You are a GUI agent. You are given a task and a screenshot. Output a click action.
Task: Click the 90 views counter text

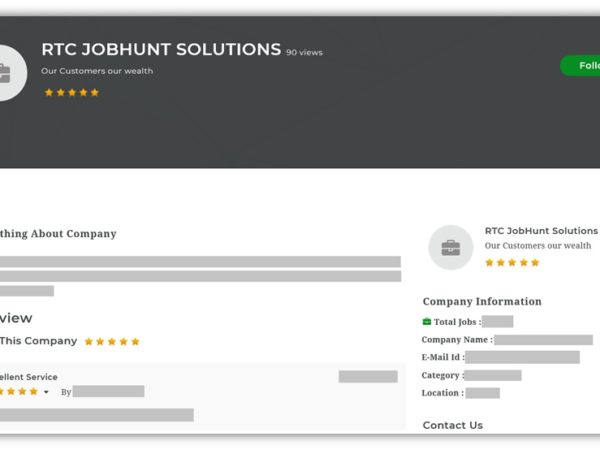click(304, 52)
